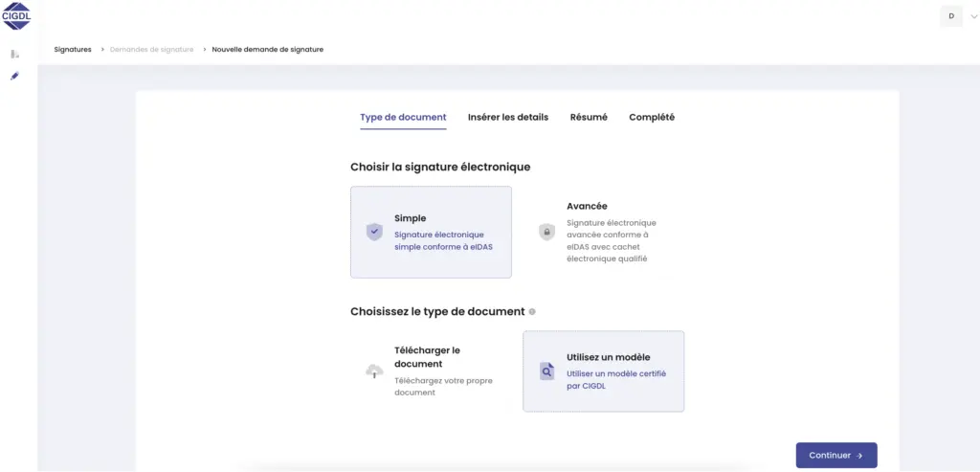Image resolution: width=980 pixels, height=472 pixels.
Task: Choose the Utilisez un modèle option
Action: coord(603,371)
